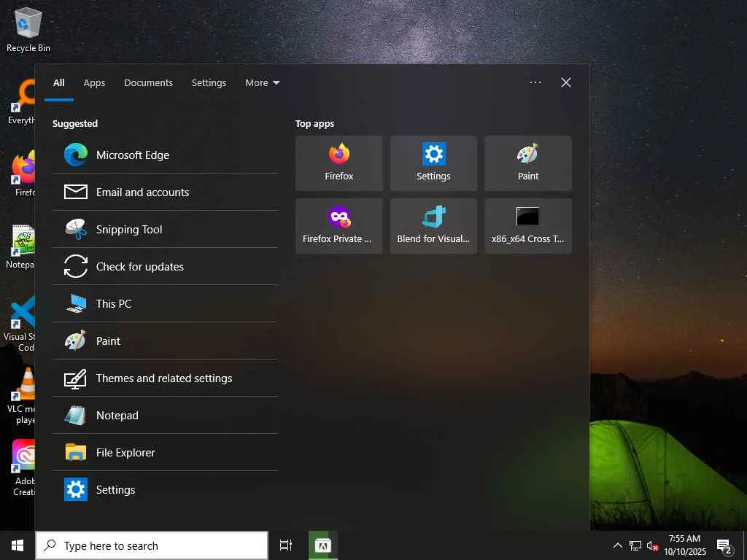Show hidden system tray icons

[x=617, y=545]
